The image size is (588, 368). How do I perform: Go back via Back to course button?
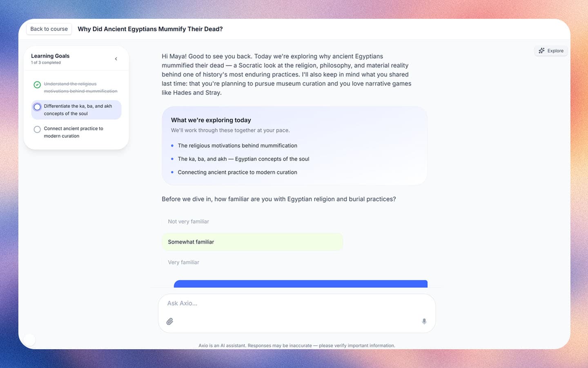[x=49, y=29]
